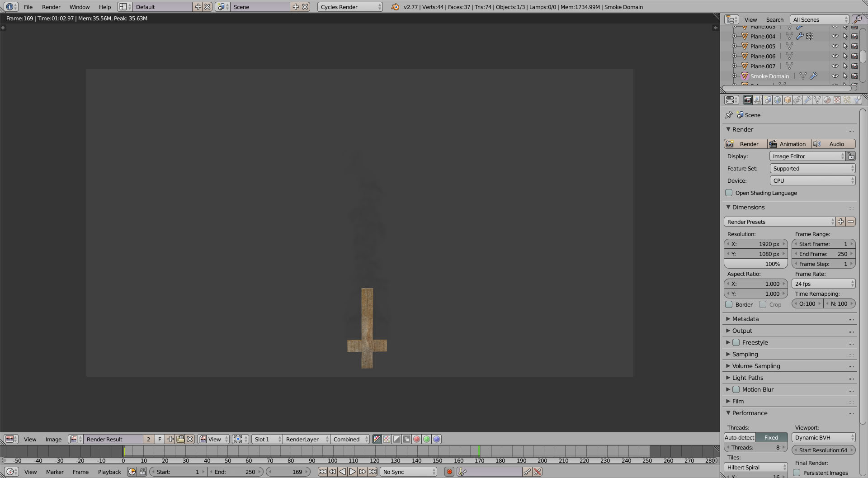Image resolution: width=868 pixels, height=478 pixels.
Task: Open the Slot 1 dropdown
Action: [x=267, y=439]
